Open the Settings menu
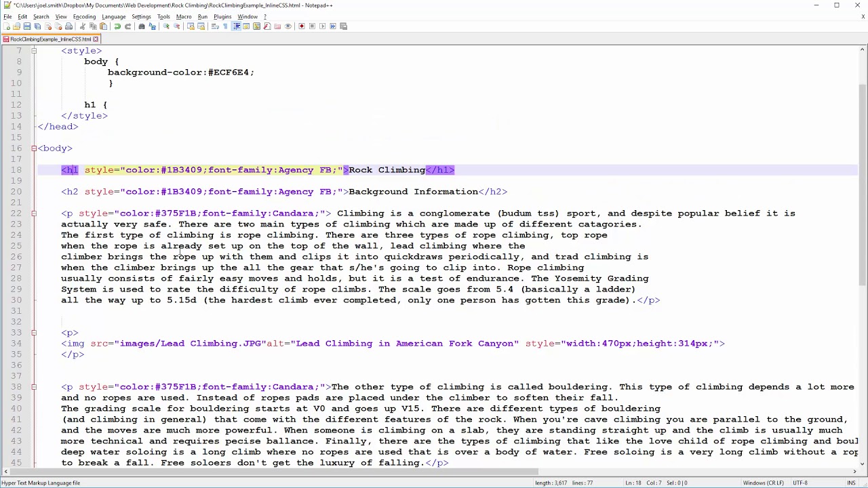868x488 pixels. tap(141, 16)
